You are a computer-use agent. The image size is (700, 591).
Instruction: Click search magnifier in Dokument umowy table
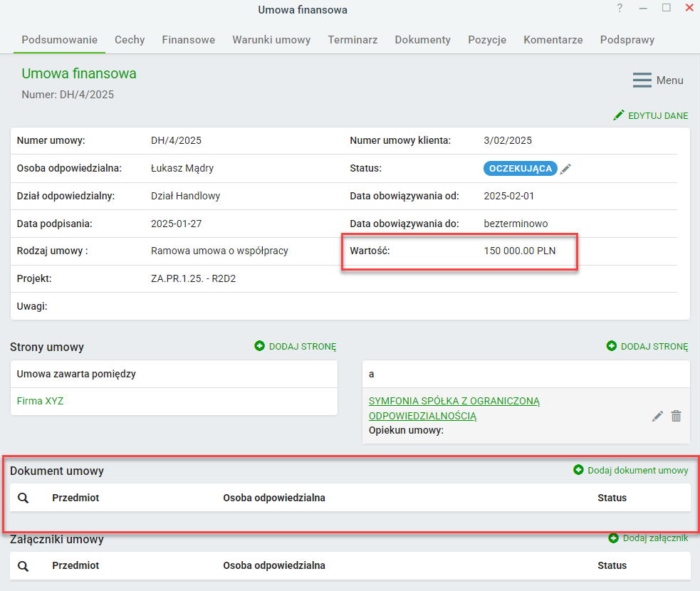(x=23, y=498)
